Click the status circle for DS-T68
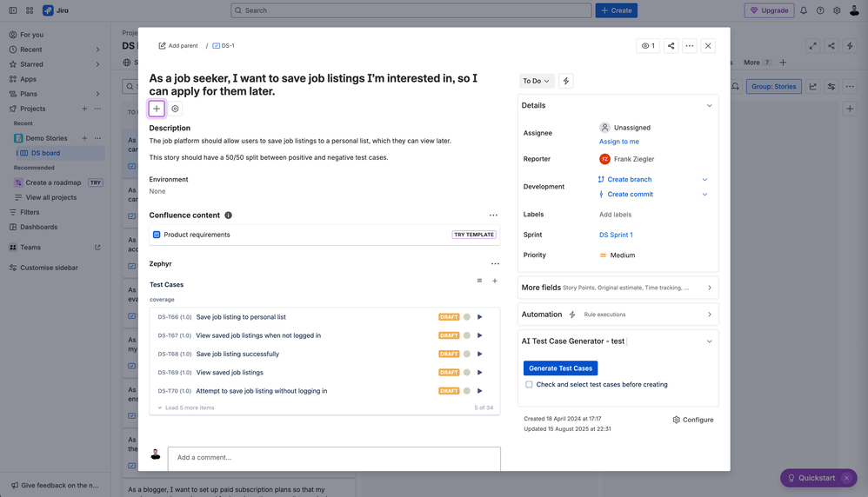Viewport: 868px width, 497px height. 467,355
